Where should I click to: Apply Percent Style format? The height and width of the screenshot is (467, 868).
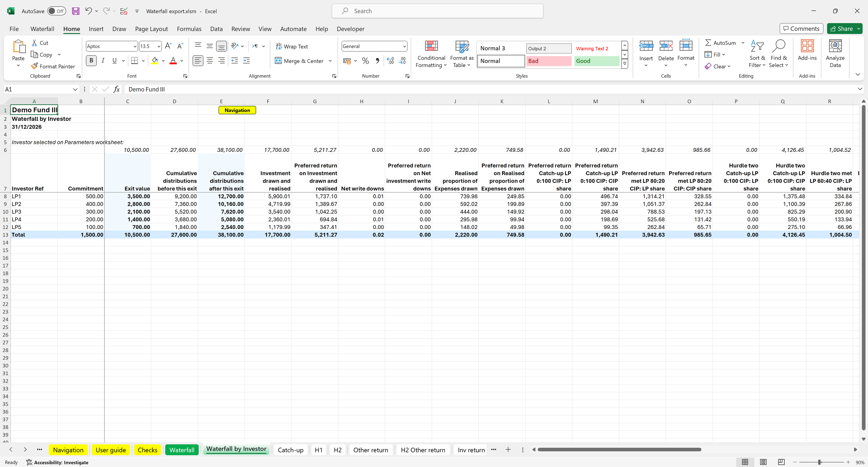click(365, 61)
